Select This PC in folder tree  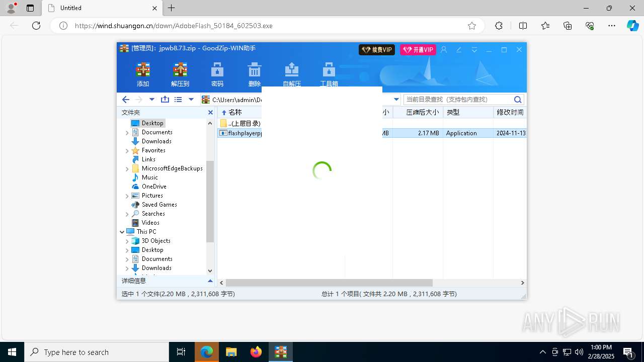[146, 232]
